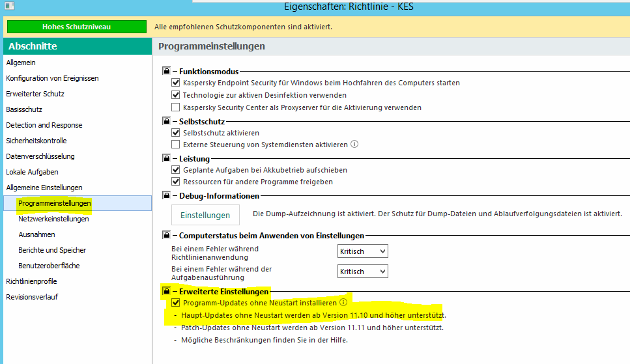Image resolution: width=630 pixels, height=364 pixels.
Task: Expand Allgemeine Einstellungen in sidebar
Action: (x=44, y=188)
